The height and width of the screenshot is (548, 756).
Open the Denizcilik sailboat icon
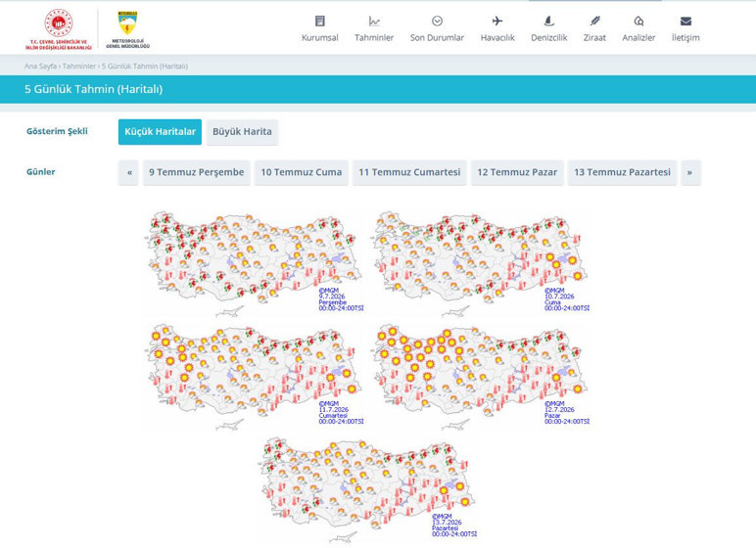(548, 22)
